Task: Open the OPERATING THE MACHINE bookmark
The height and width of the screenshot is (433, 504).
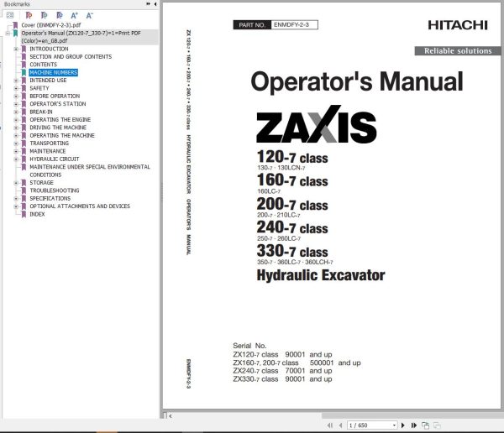Action: 62,135
